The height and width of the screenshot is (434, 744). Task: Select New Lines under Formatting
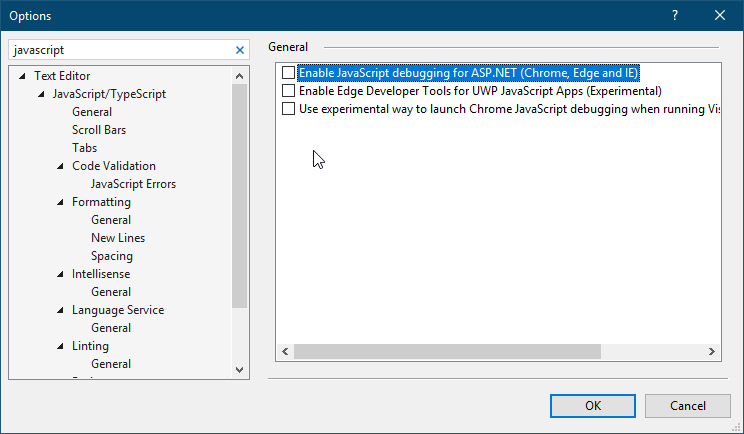click(x=117, y=238)
